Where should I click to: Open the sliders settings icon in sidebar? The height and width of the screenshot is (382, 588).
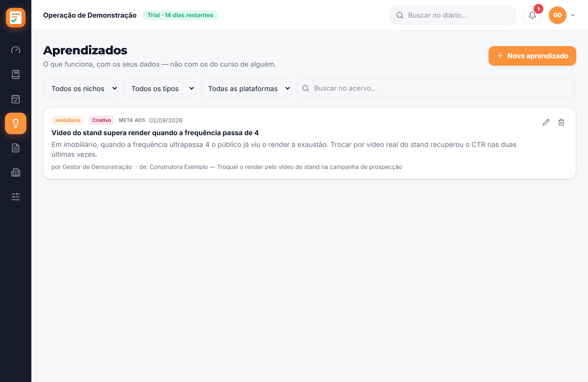16,197
